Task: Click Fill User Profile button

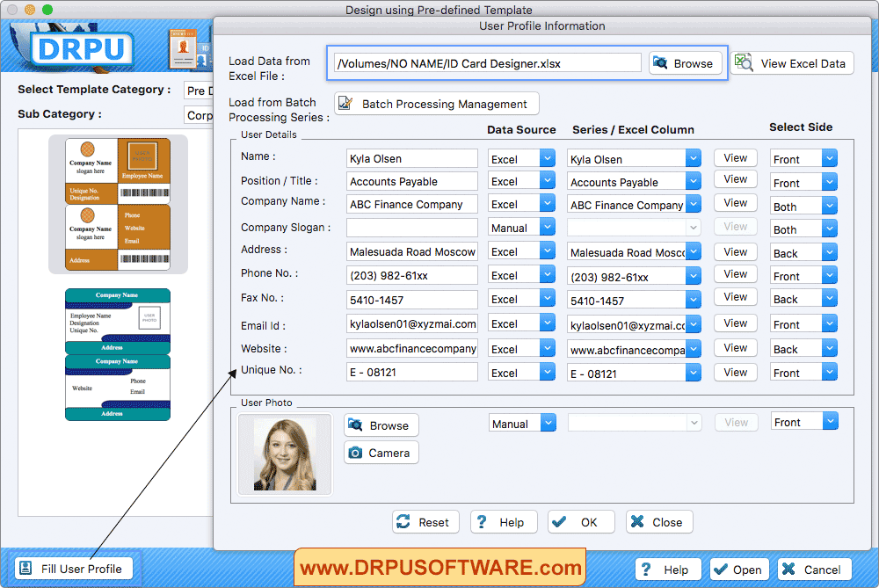Action: click(74, 569)
